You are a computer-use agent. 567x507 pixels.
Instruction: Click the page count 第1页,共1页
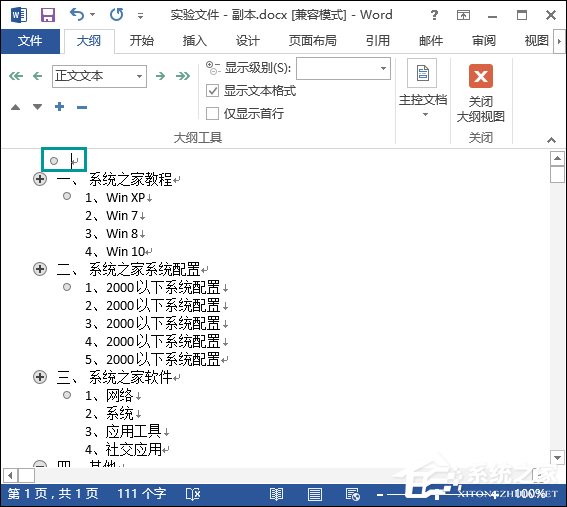click(x=53, y=494)
